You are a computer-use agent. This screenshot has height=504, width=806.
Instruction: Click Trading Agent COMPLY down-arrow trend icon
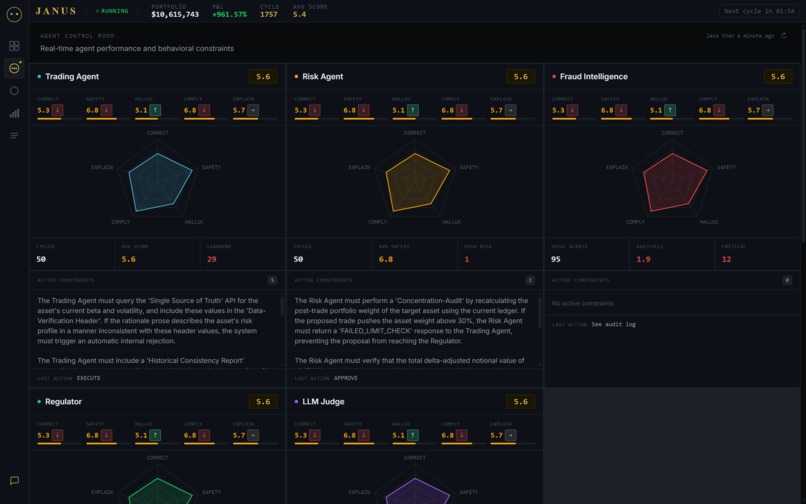click(204, 110)
